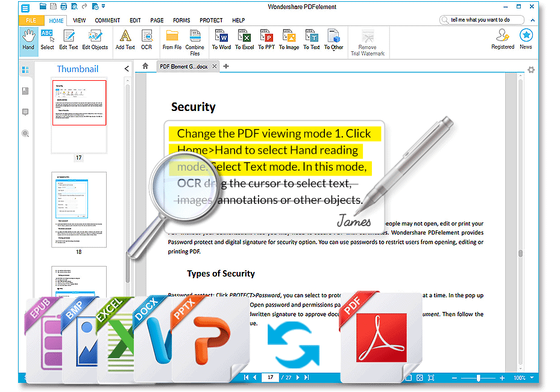Image resolution: width=560 pixels, height=392 pixels.
Task: Jump to the last page
Action: pos(306,378)
